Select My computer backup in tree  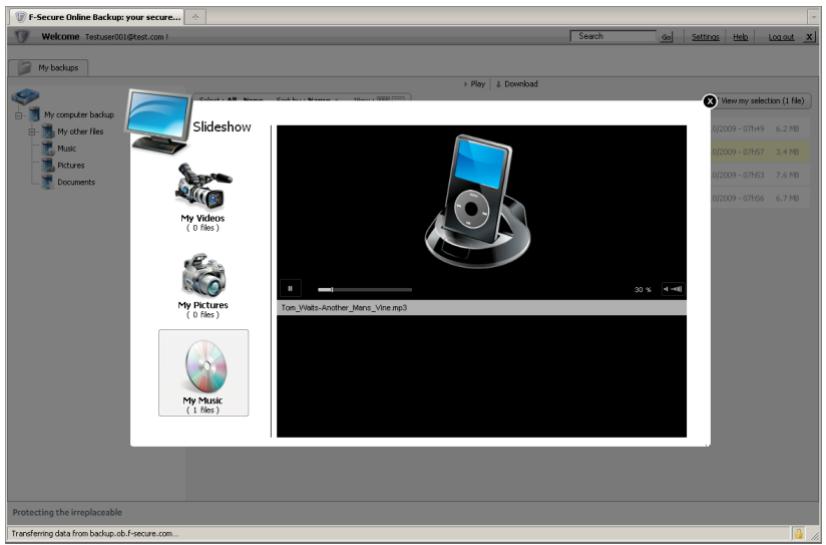point(79,115)
